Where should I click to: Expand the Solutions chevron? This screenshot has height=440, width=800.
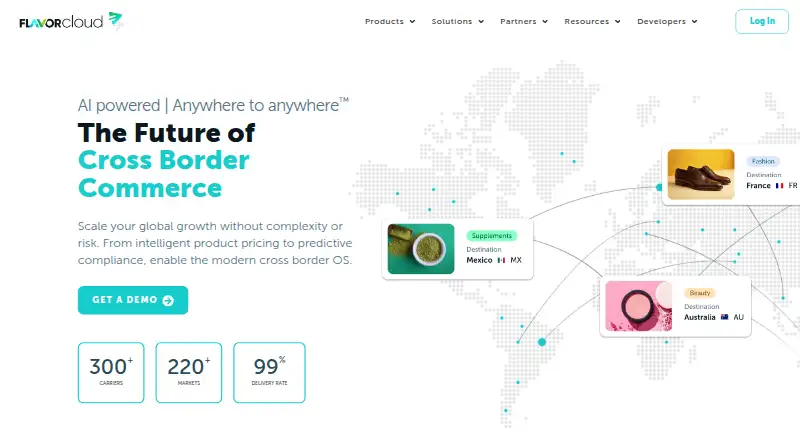point(481,21)
